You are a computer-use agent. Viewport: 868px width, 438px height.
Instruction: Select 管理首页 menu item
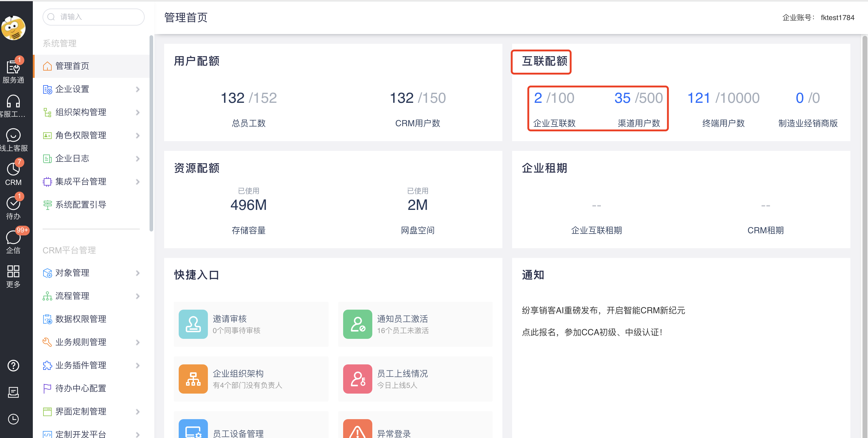coord(91,66)
